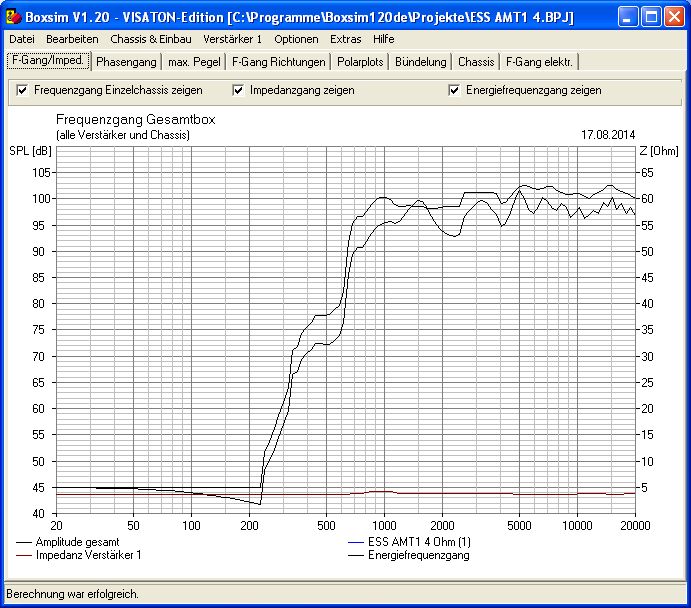Viewport: 691px width, 608px height.
Task: Open the Hilfe menu
Action: point(383,39)
